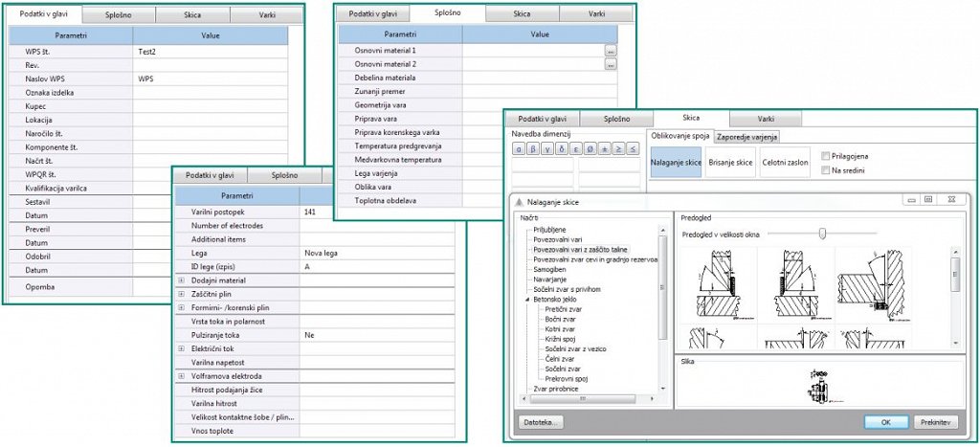Image resolution: width=980 pixels, height=447 pixels.
Task: Adjust the Predogled v velikosti okna slider
Action: pos(820,233)
